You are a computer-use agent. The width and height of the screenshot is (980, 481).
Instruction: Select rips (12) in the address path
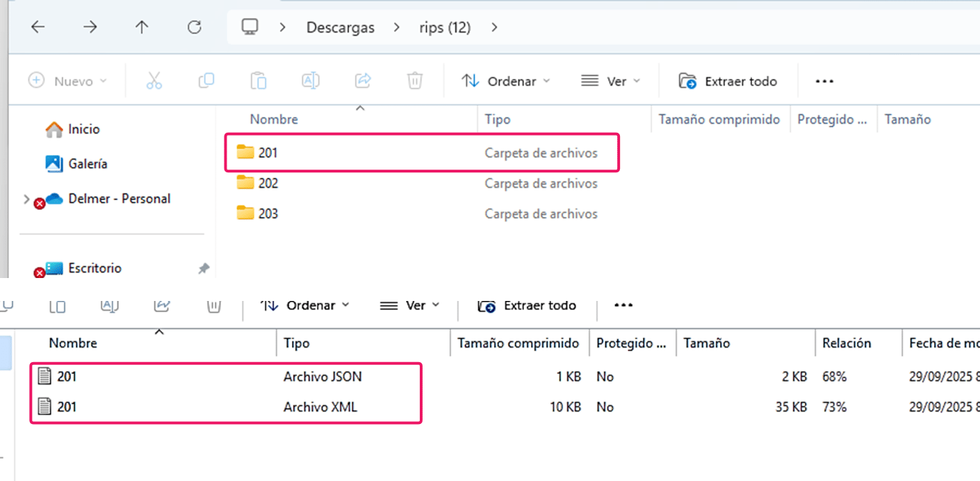445,28
